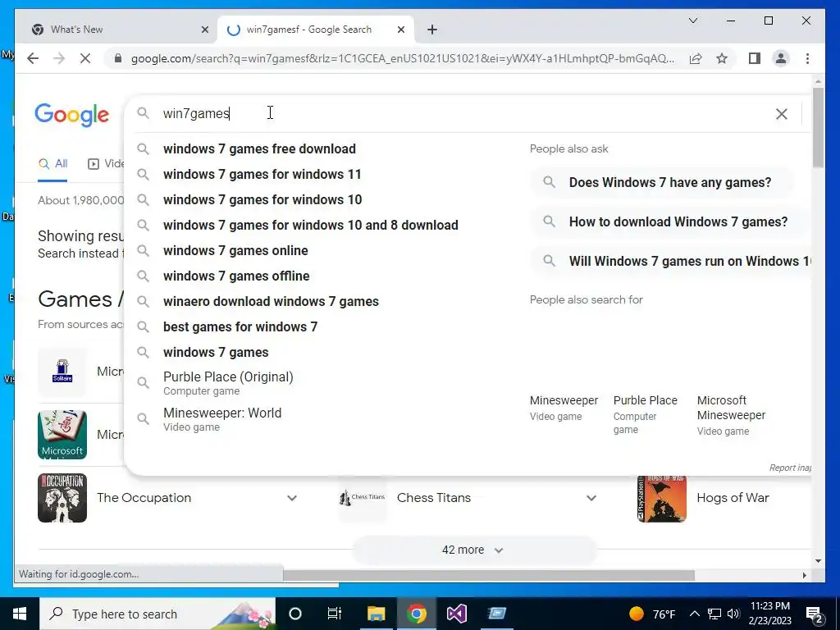The height and width of the screenshot is (630, 840).
Task: Open the notification center icon
Action: (815, 614)
